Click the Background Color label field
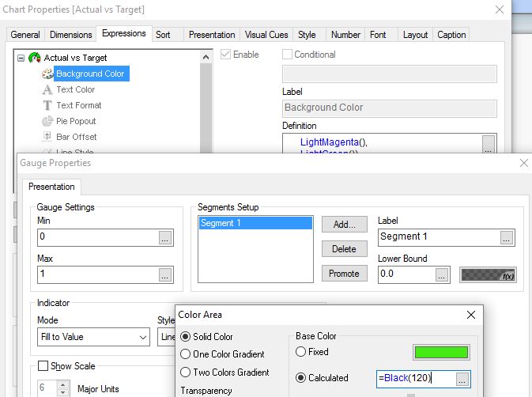This screenshot has height=397, width=532. tap(390, 108)
